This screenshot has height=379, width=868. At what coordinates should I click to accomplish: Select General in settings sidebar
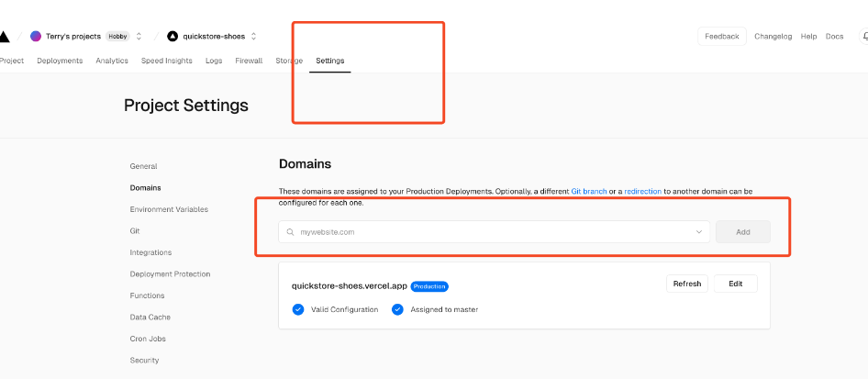(143, 166)
